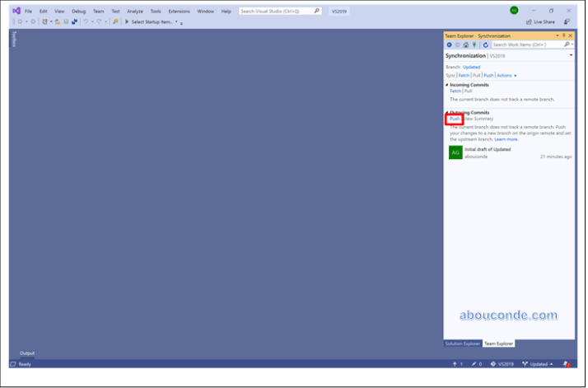Click the Search Visual Studio box
Viewport: 588px width, 388px height.
[280, 12]
